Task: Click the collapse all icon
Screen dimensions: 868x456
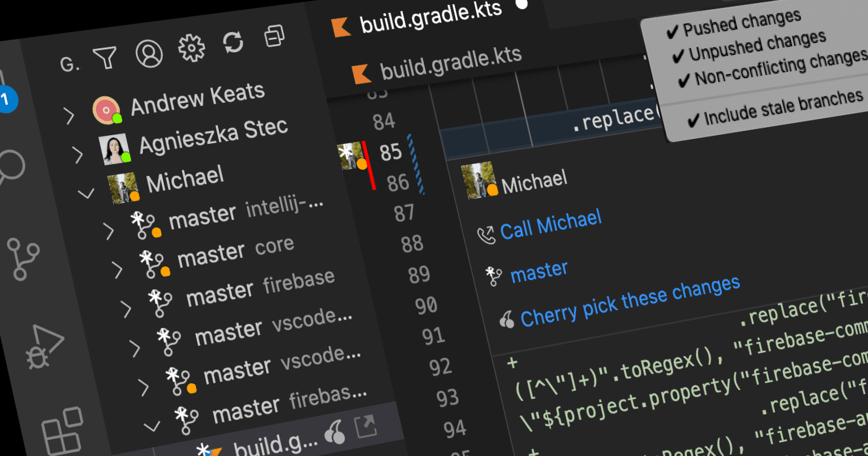Action: (275, 36)
